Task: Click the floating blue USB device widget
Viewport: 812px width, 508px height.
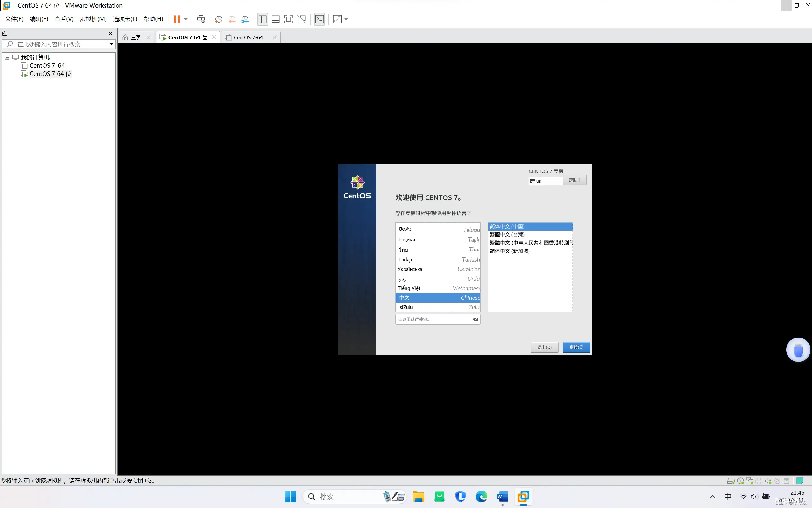Action: 798,350
